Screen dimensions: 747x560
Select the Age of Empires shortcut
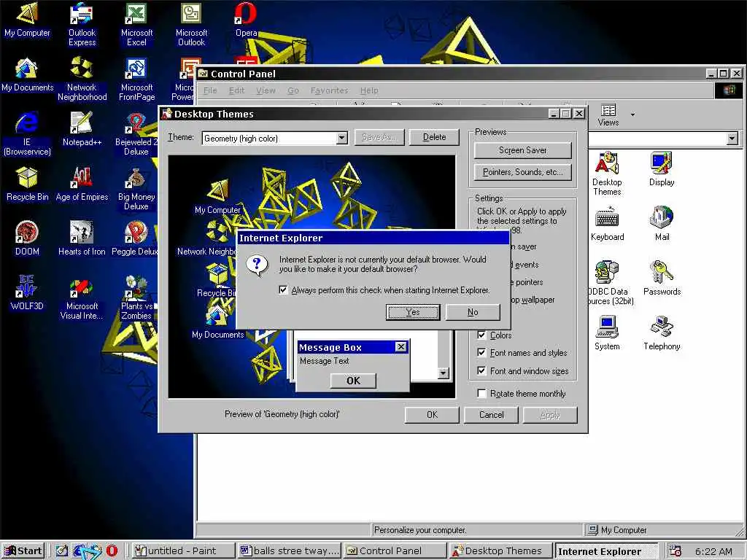(x=82, y=183)
